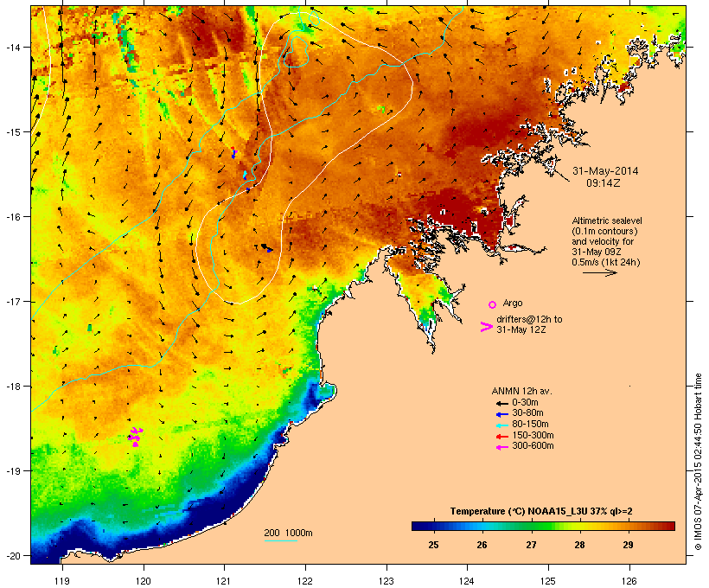Click latitude axis label -15
The height and width of the screenshot is (588, 709).
click(x=14, y=132)
